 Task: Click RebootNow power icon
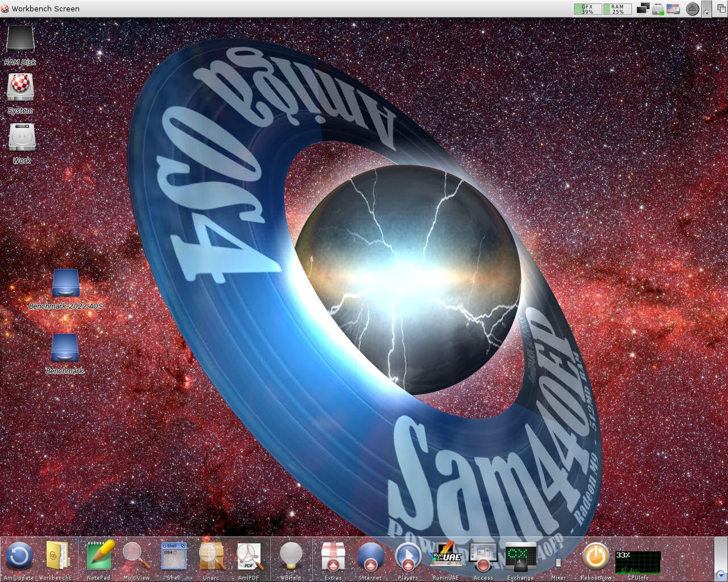tap(596, 556)
